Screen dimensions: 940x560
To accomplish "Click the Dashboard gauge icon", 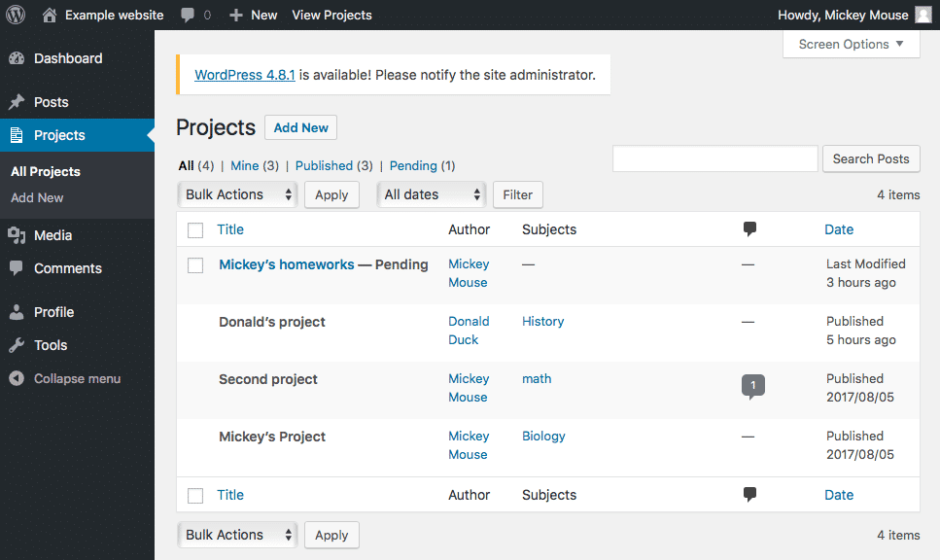I will pos(17,58).
